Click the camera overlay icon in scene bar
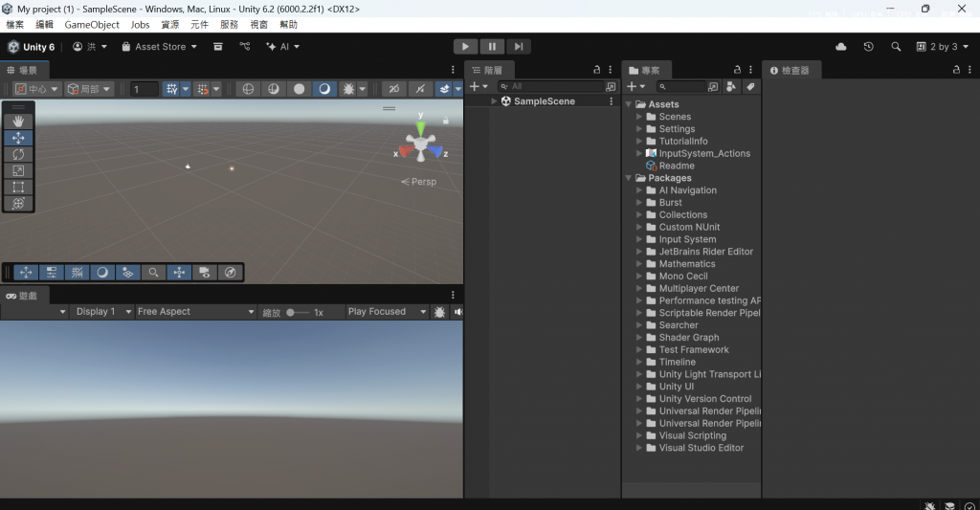Image resolution: width=980 pixels, height=510 pixels. coord(205,273)
